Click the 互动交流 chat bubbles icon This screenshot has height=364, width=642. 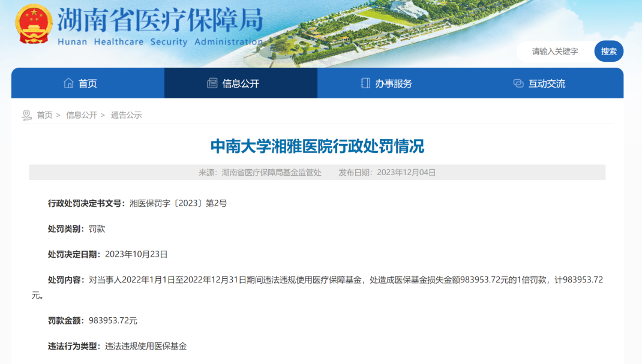[x=518, y=83]
